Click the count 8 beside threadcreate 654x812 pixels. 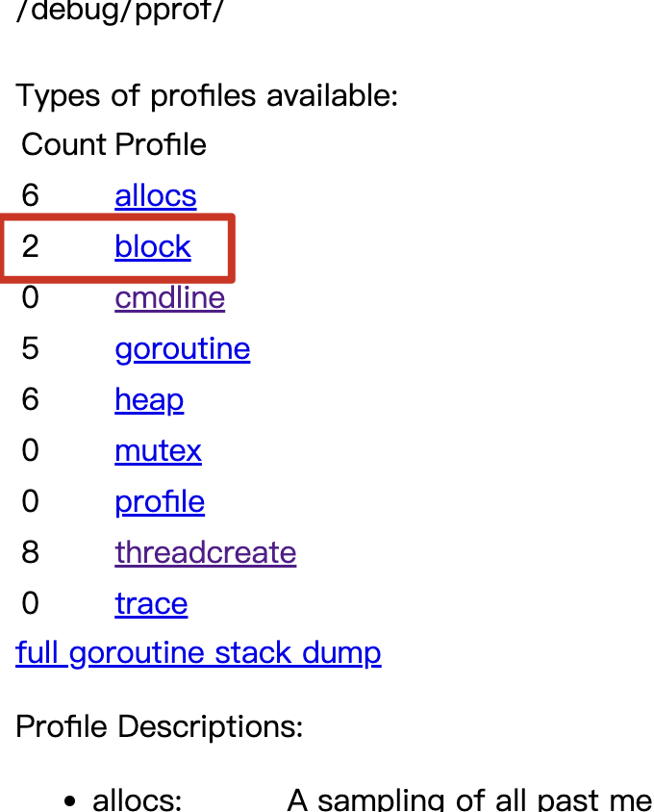(31, 552)
